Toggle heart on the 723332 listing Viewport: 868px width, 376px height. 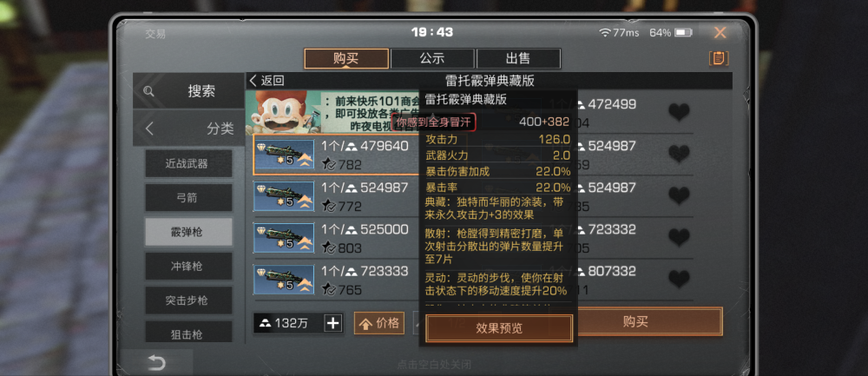click(x=679, y=238)
